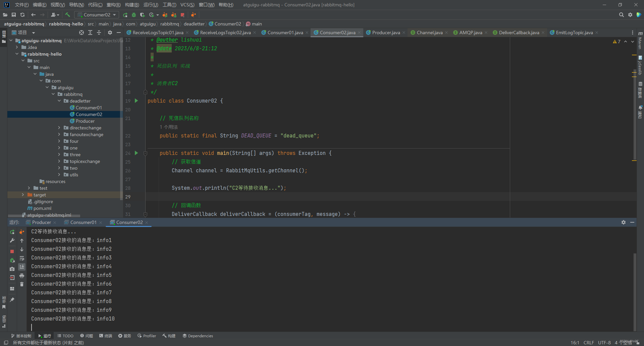Open the VCS(S) menu
644x346 pixels.
point(187,5)
